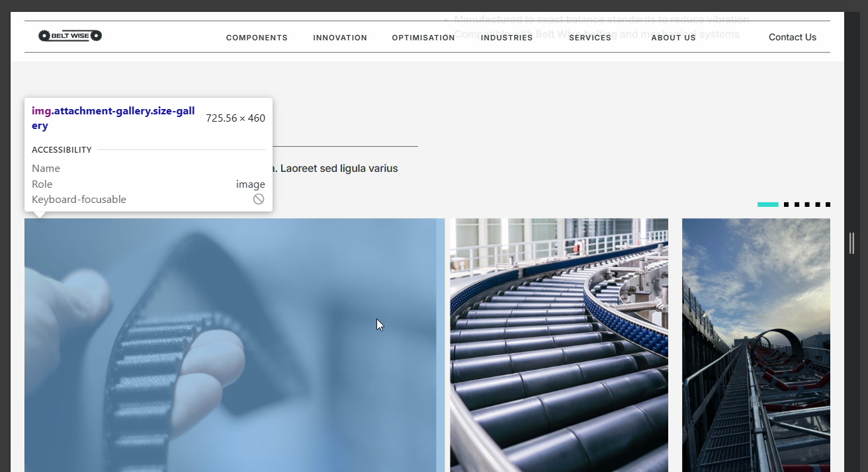This screenshot has height=472, width=868.
Task: Open the Industries menu item
Action: [507, 38]
